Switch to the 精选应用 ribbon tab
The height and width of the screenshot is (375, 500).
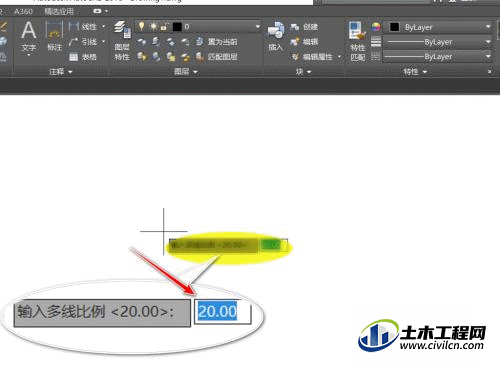pos(59,12)
